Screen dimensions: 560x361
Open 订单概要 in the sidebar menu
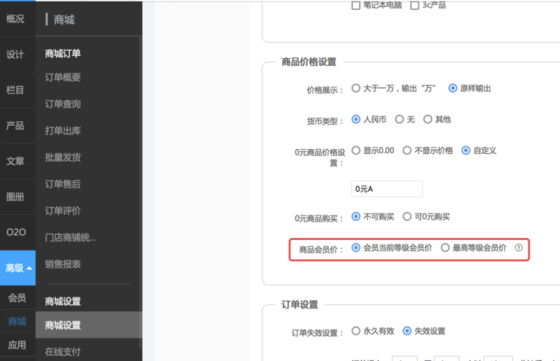(x=63, y=77)
